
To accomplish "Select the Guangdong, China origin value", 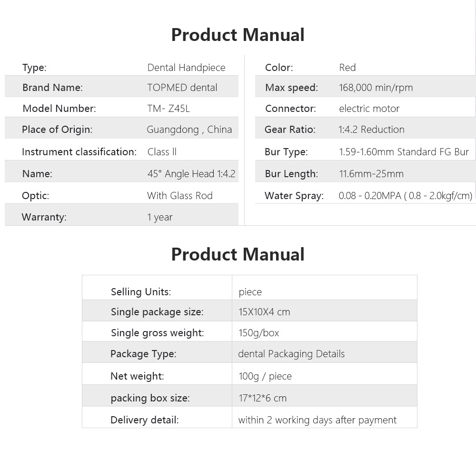I will 189,130.
